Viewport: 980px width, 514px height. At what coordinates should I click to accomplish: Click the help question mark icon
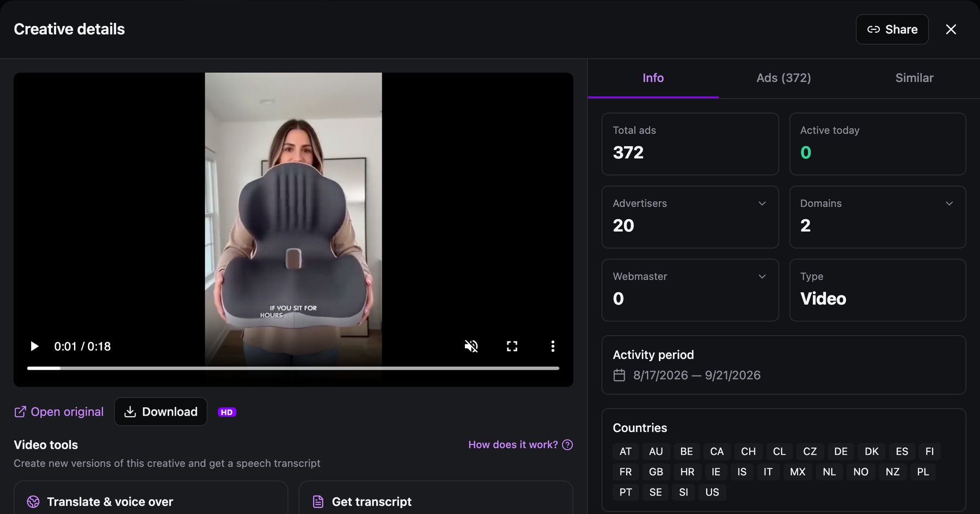pyautogui.click(x=567, y=445)
